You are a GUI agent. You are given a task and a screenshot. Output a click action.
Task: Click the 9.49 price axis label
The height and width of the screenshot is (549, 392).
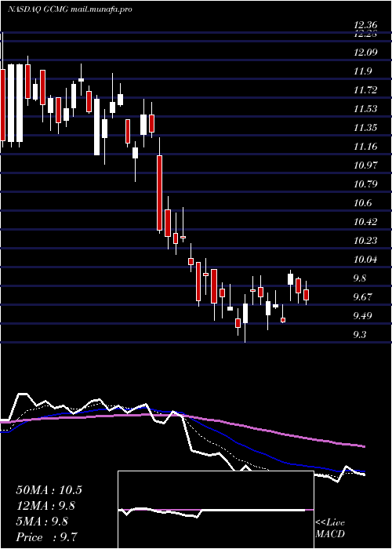363,316
